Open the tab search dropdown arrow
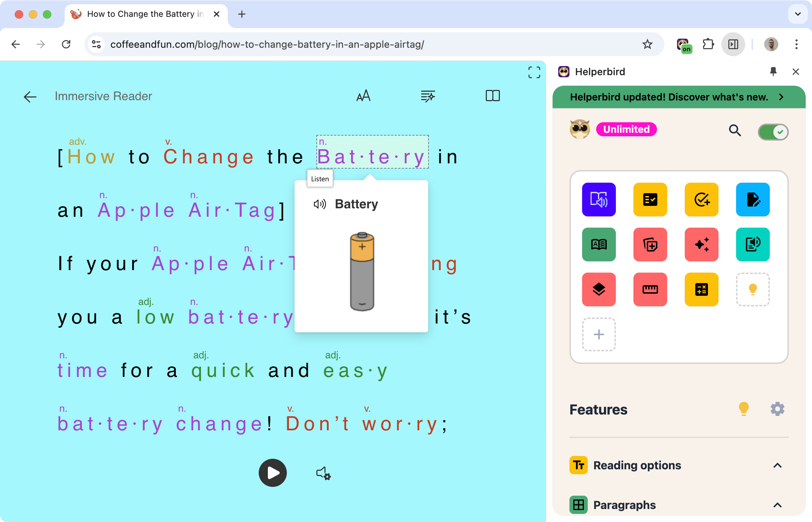Screen dimensions: 812x522 (798, 14)
